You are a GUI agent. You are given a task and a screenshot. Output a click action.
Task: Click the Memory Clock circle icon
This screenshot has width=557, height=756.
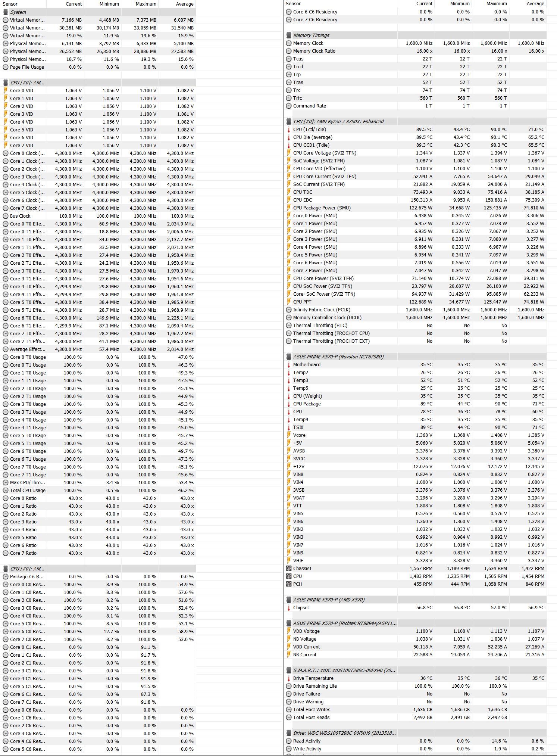(289, 43)
